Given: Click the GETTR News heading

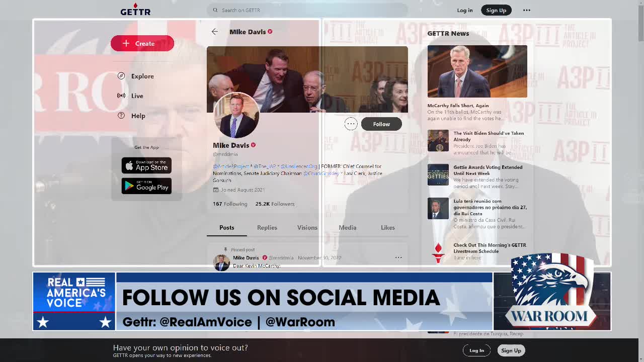Looking at the screenshot, I should (448, 33).
